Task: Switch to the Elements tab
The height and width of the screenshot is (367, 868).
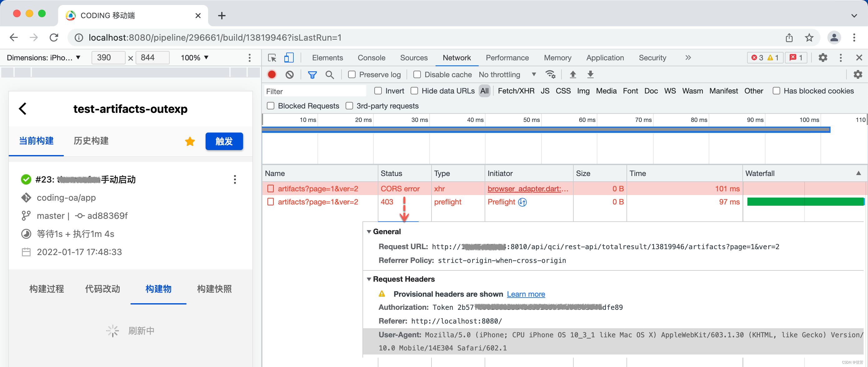Action: coord(327,58)
